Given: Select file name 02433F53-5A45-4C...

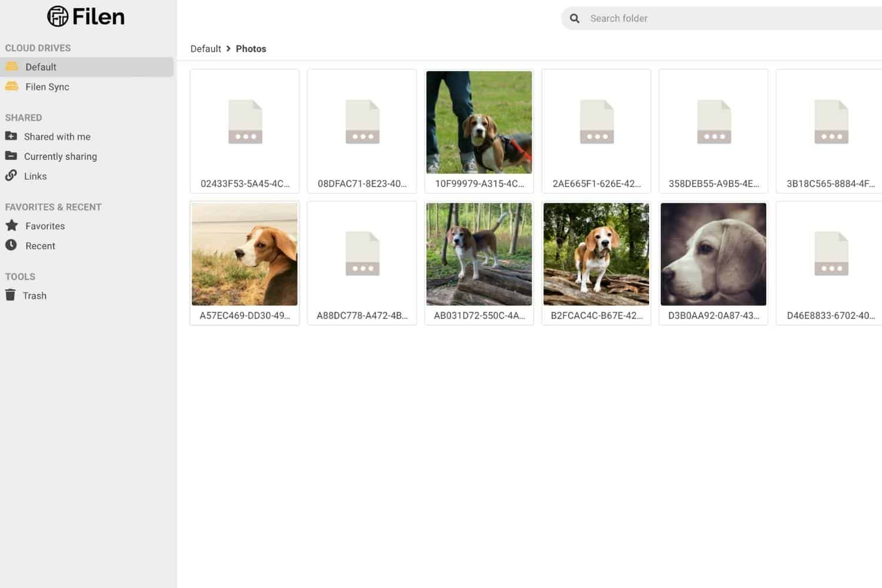Looking at the screenshot, I should coord(245,183).
